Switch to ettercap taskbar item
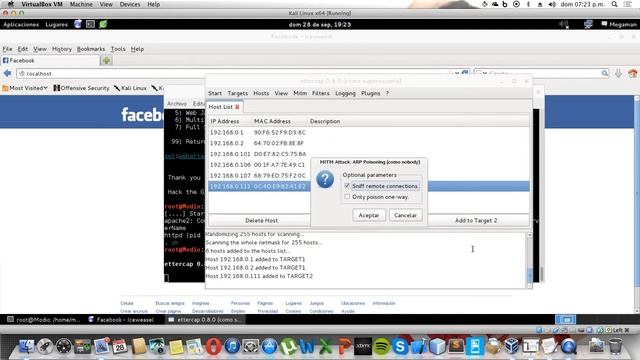Viewport: 640px width, 360px height. tap(205, 320)
